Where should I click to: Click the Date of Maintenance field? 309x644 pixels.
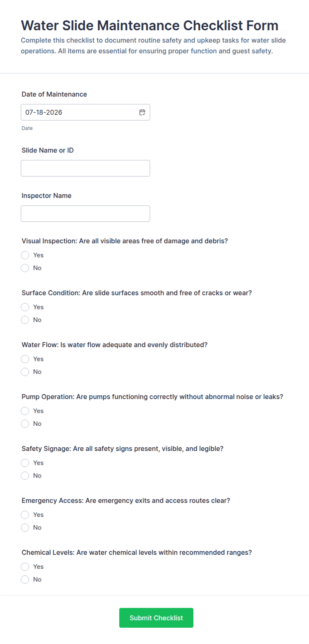[85, 112]
